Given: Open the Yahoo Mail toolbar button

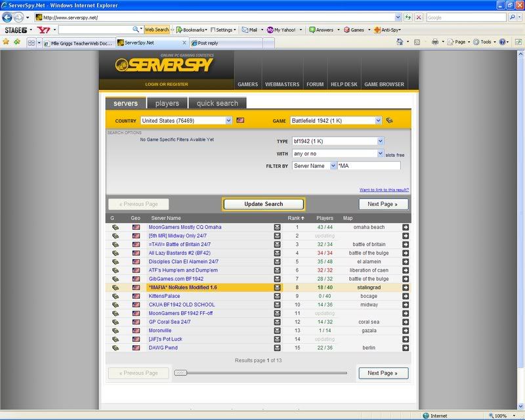Looking at the screenshot, I should (x=249, y=30).
